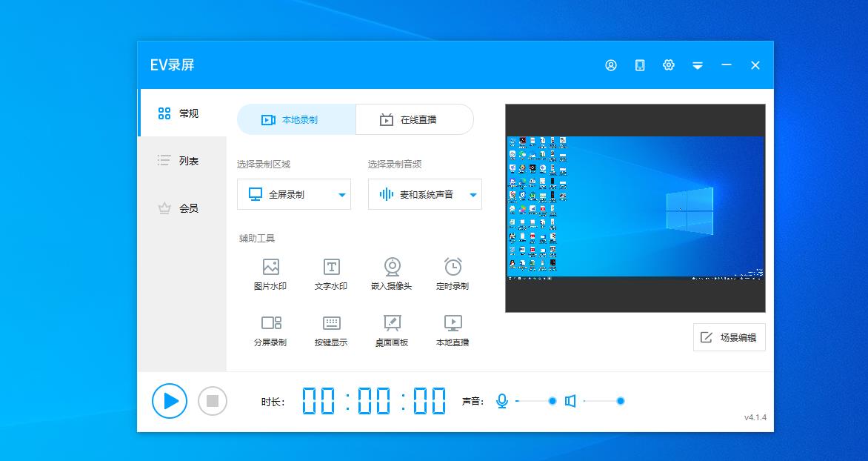Start recording with the play button
Viewport: 868px width, 461px height.
[x=169, y=400]
